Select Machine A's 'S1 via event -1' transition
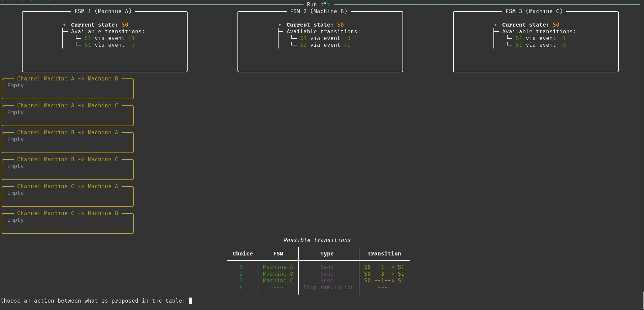Image resolution: width=644 pixels, height=310 pixels. [x=109, y=38]
